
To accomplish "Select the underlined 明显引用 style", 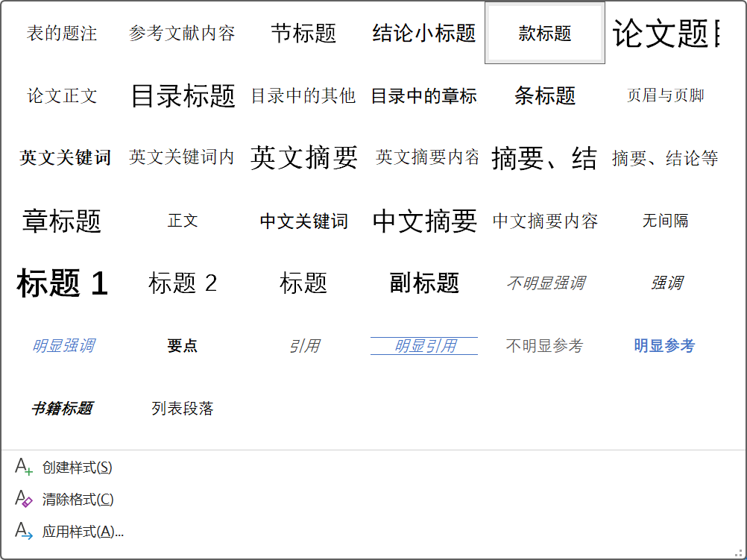I will (424, 346).
